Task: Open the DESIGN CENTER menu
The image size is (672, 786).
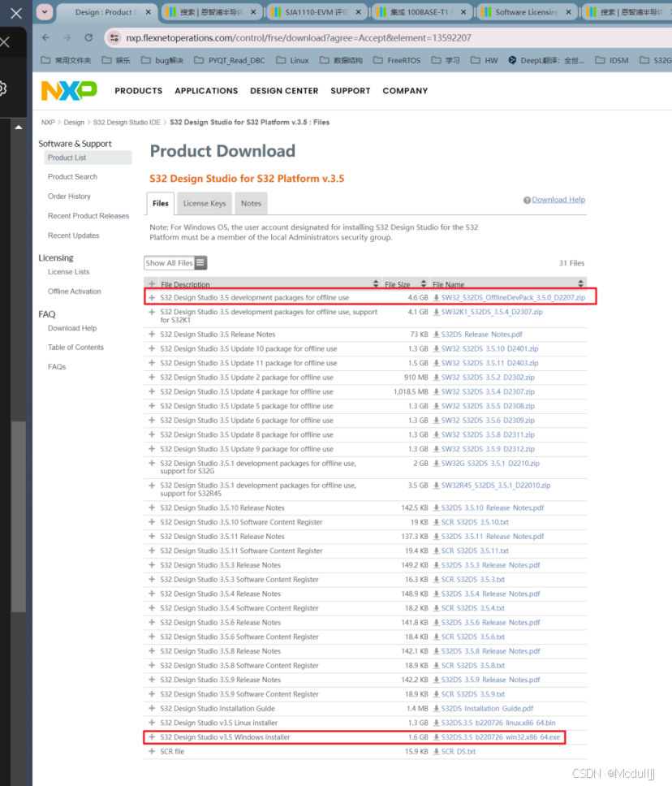Action: [x=284, y=91]
